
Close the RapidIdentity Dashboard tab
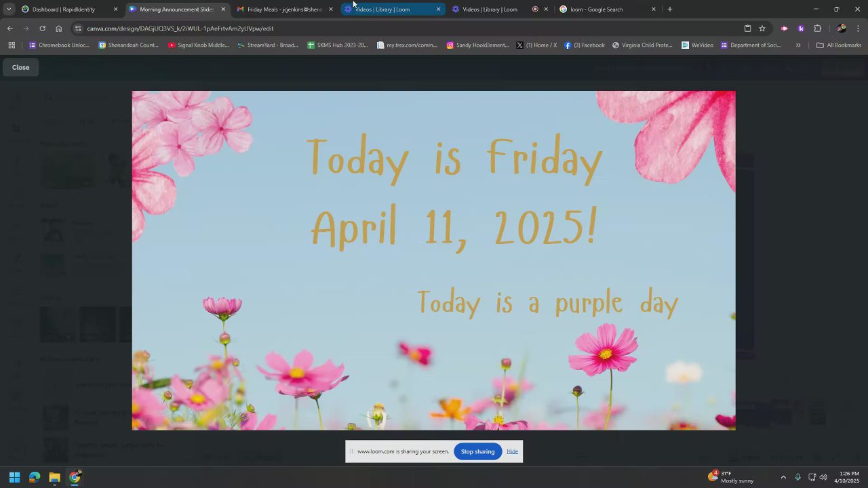click(115, 9)
